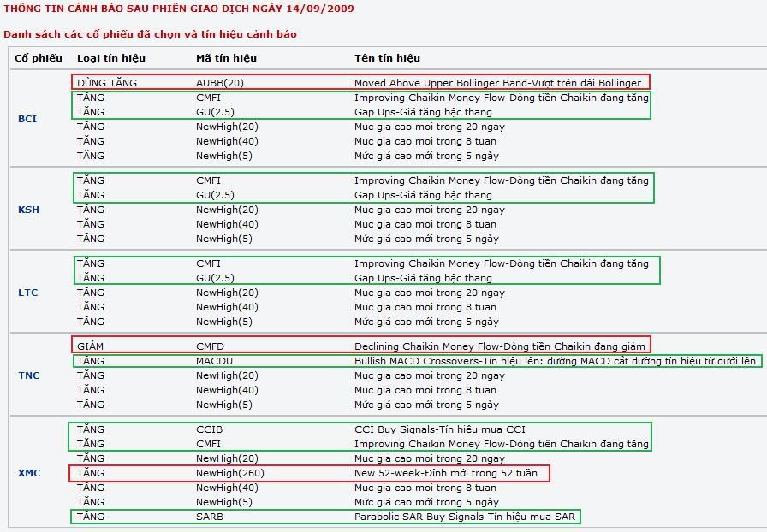Open the LTC stock link
This screenshot has height=532, width=767.
[x=28, y=293]
